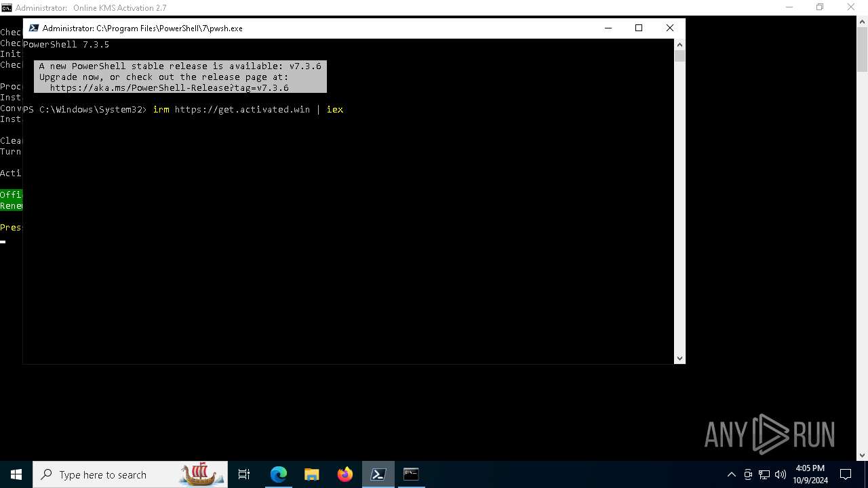Click the 'PS C:\Windows\System32>' prompt
Screen dimensions: 868x488
(x=85, y=109)
